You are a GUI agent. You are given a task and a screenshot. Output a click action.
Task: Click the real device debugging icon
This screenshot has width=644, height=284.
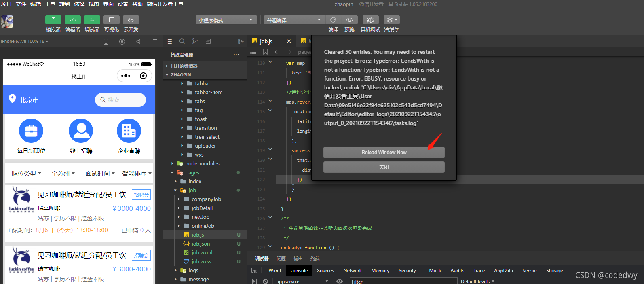370,20
